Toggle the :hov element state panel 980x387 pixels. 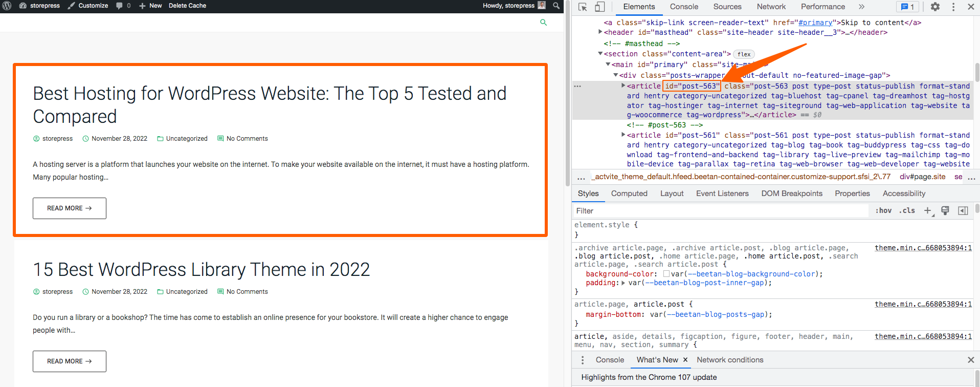click(x=883, y=210)
